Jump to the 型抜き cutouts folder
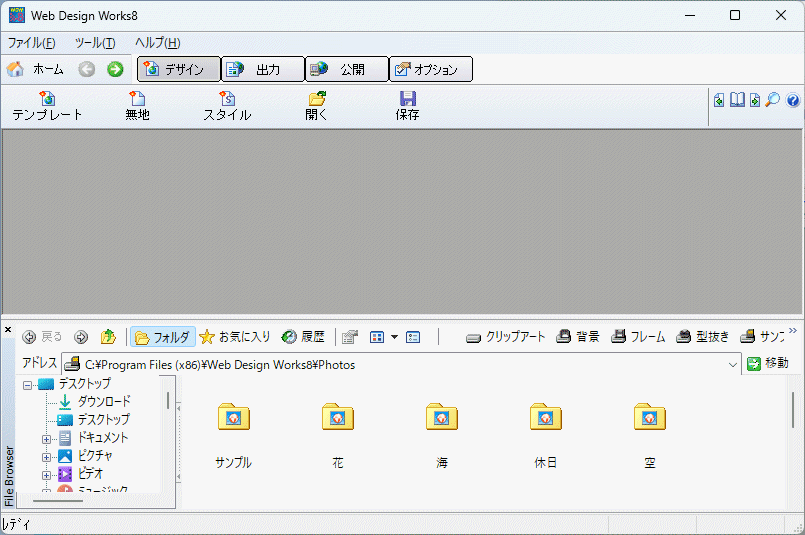The image size is (805, 535). 702,337
